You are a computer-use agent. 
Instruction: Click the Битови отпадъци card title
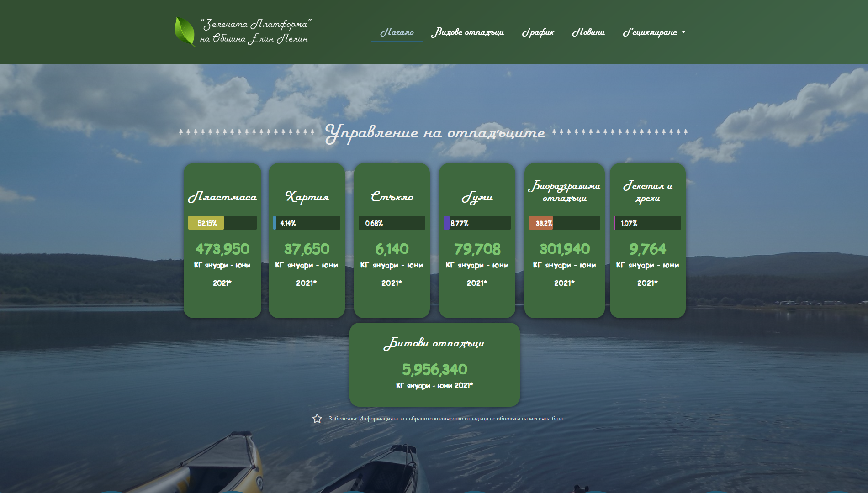click(x=434, y=343)
